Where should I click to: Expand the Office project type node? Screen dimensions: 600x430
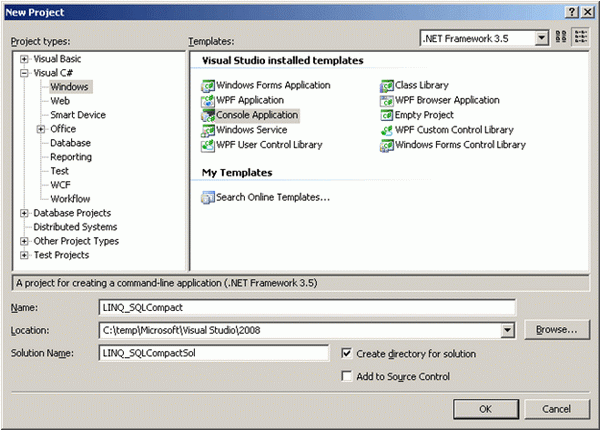pyautogui.click(x=41, y=129)
